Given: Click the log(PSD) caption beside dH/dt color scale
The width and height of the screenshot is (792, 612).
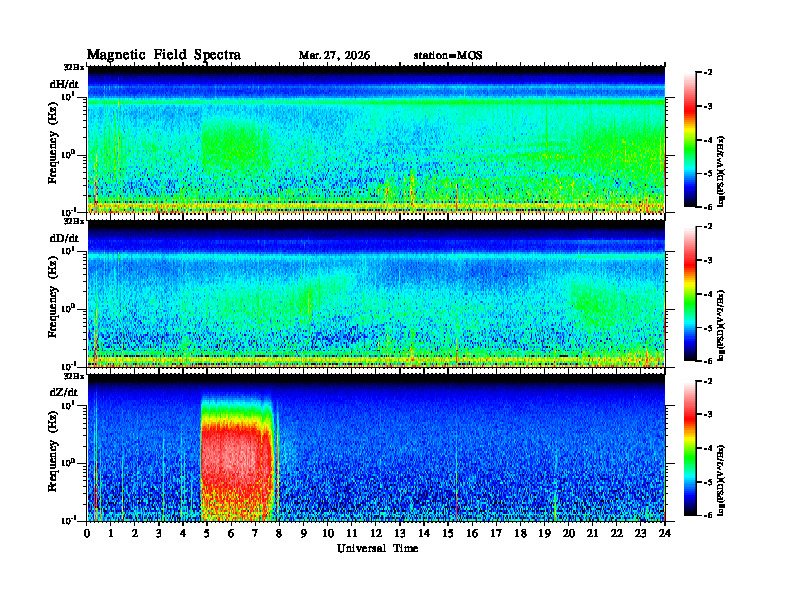Looking at the screenshot, I should coord(721,171).
